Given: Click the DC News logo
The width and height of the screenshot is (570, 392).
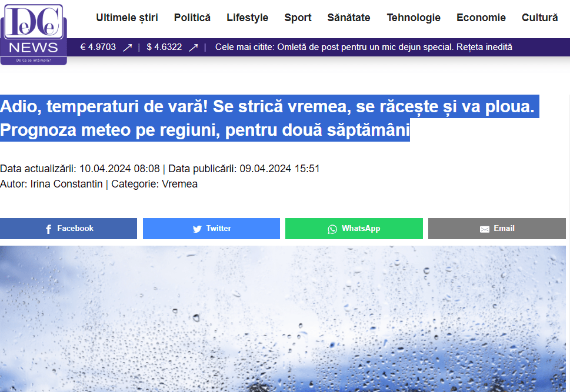Looking at the screenshot, I should point(34,34).
